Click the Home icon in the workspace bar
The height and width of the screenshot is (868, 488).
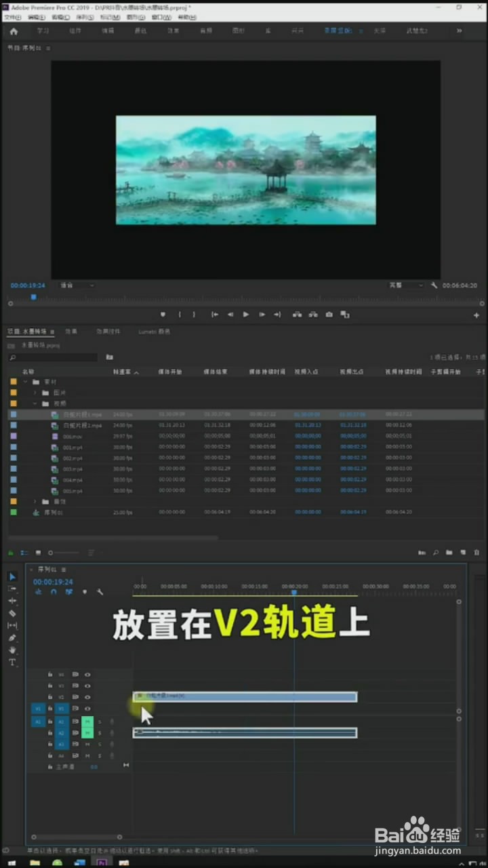click(14, 31)
